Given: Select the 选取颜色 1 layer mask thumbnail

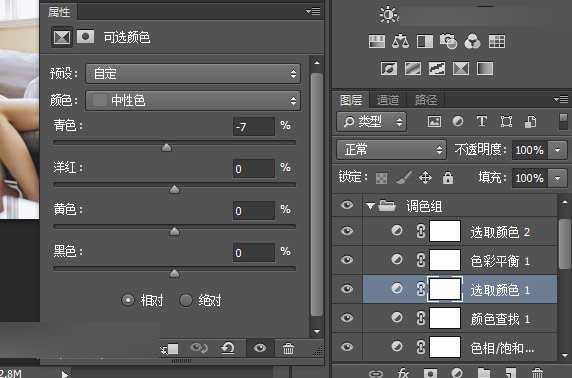Looking at the screenshot, I should (x=445, y=289).
